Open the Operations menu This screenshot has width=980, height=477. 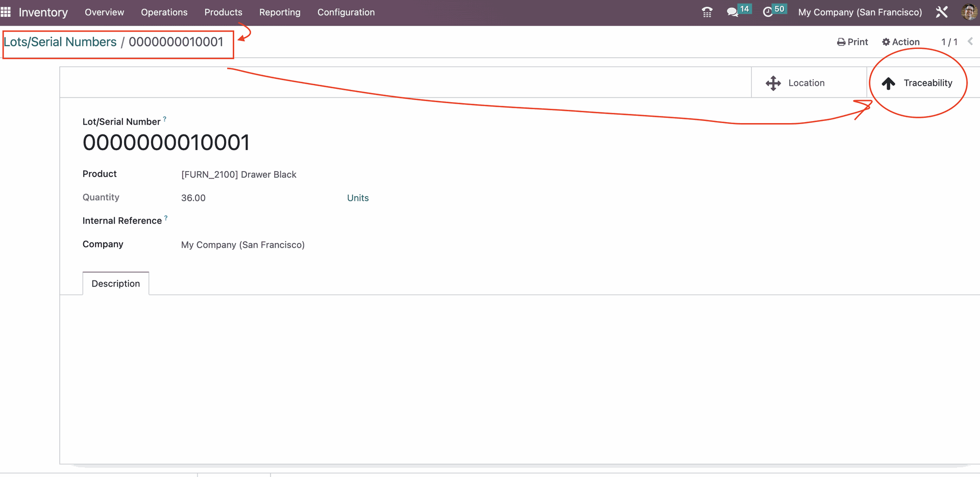tap(164, 12)
